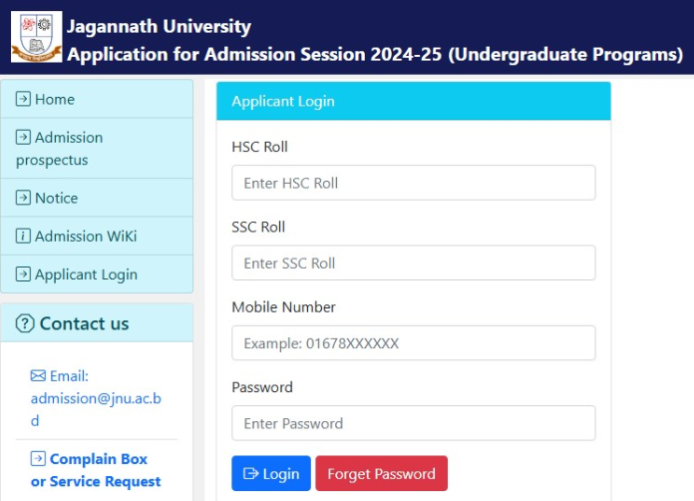Open the admission@jnu.ac.bd email link

pyautogui.click(x=96, y=409)
